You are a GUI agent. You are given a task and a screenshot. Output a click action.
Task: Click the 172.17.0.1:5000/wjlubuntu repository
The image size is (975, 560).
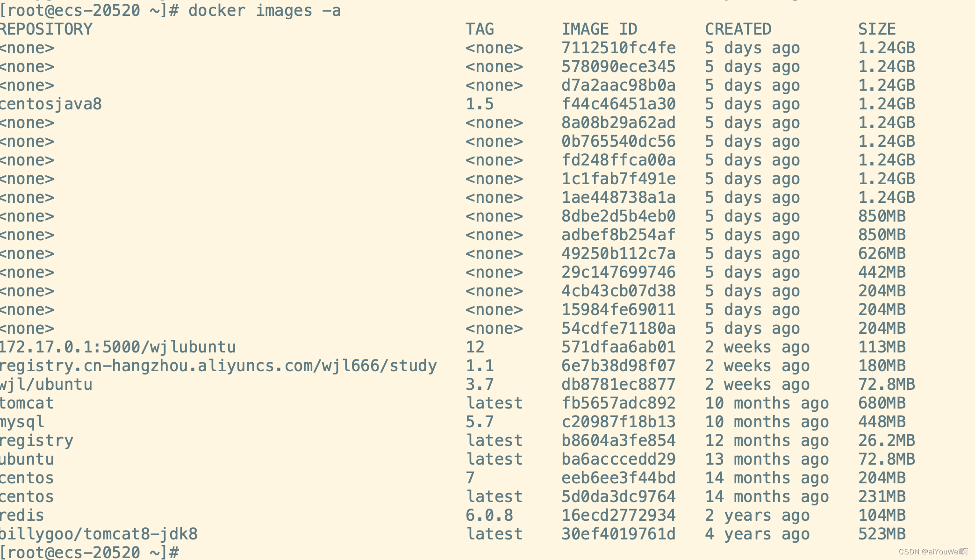pyautogui.click(x=118, y=347)
